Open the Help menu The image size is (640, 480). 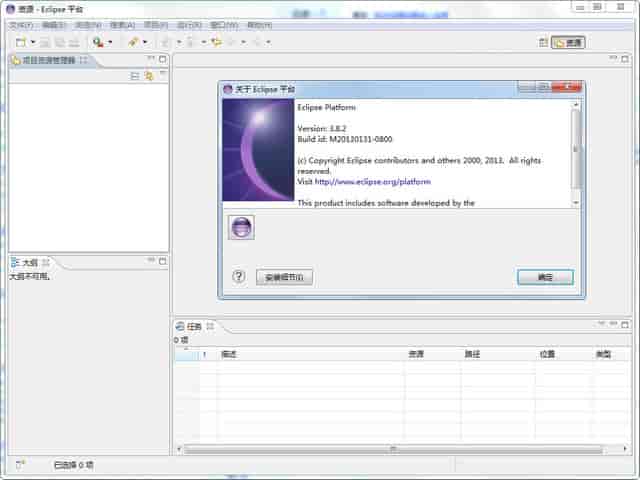tap(259, 25)
